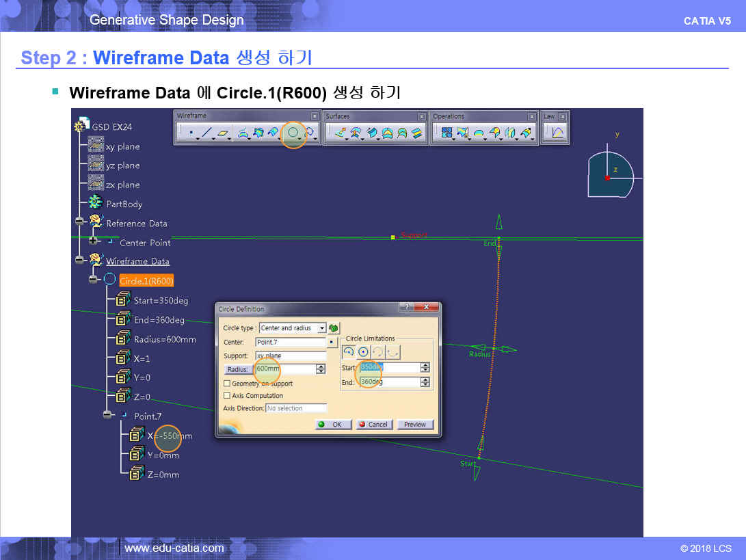Click the Radius value input field

coord(284,369)
